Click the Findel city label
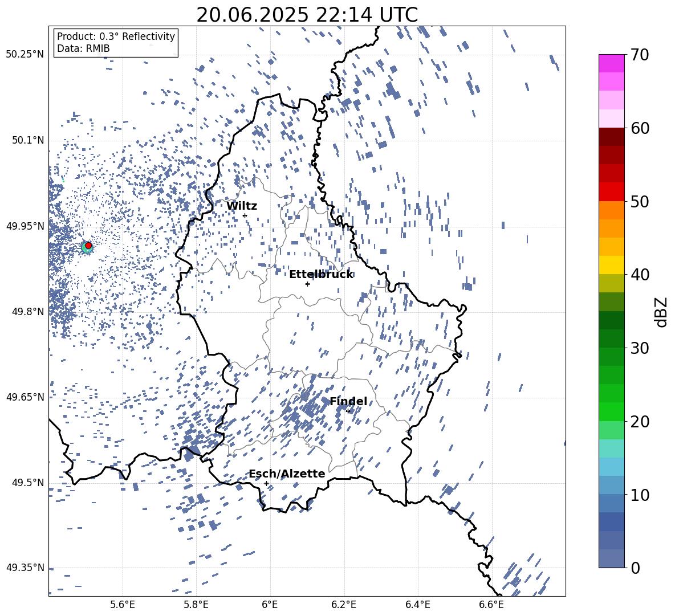 point(348,401)
